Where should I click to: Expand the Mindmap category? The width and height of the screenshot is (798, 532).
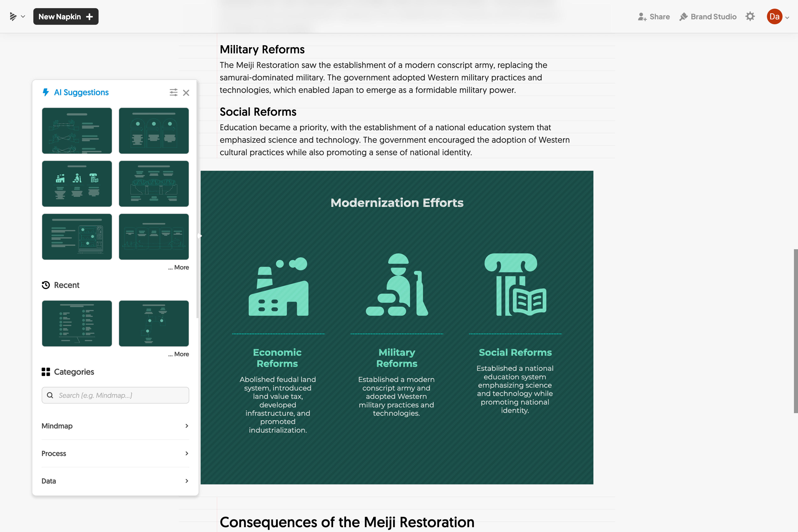coord(115,426)
